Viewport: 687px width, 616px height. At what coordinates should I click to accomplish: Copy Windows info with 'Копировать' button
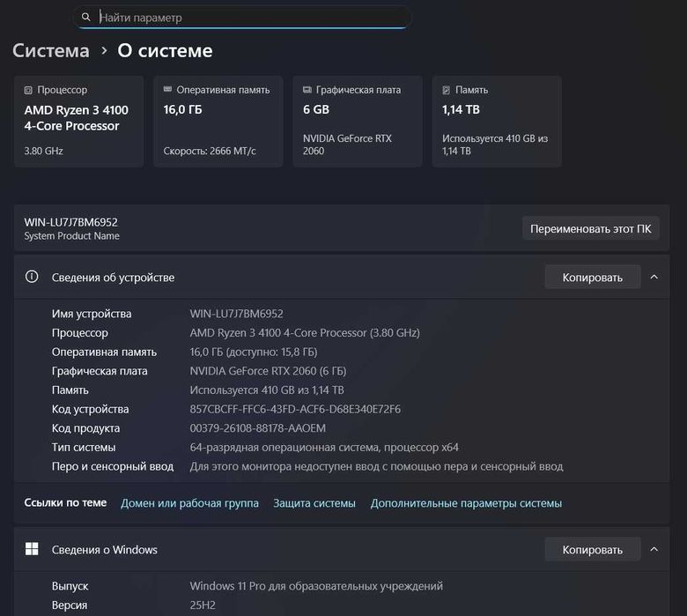[593, 549]
